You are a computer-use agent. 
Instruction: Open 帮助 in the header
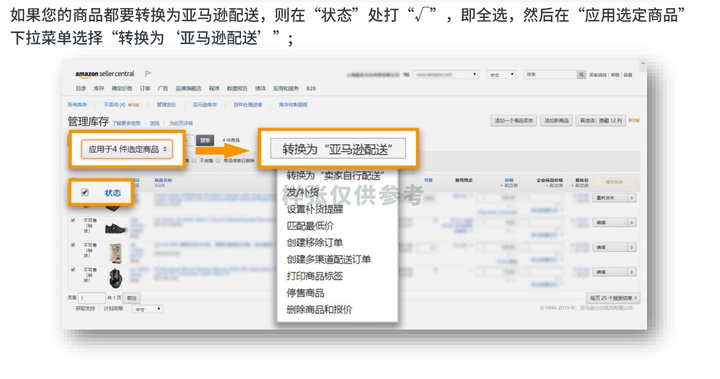coord(615,75)
